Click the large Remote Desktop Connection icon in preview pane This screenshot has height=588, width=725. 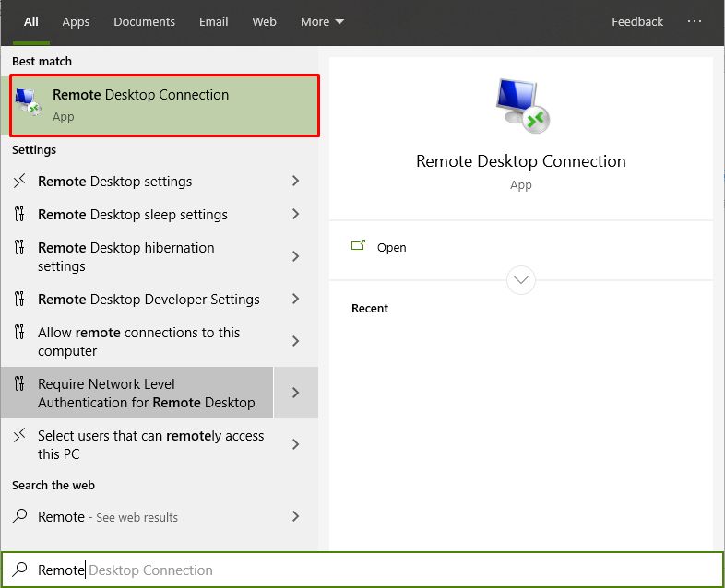[522, 106]
